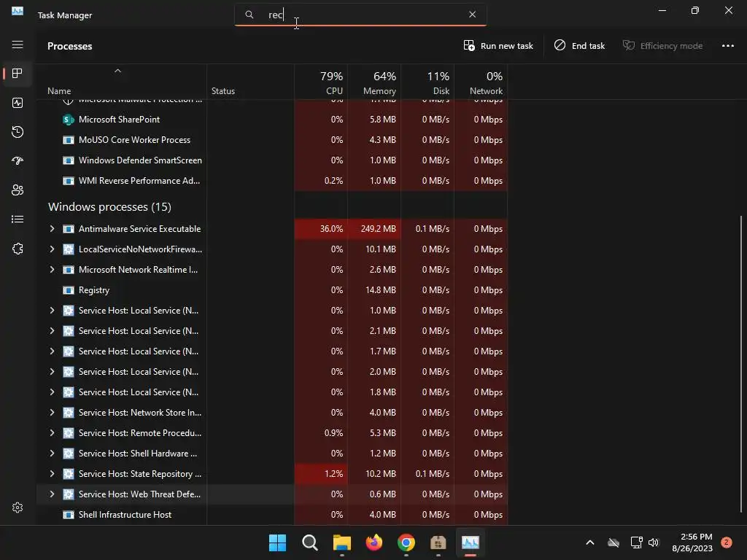
Task: Expand Service Host: Web Threat Defense
Action: coord(52,494)
